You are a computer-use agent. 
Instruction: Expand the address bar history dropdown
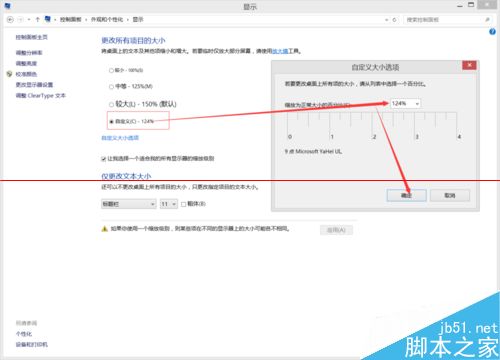387,20
